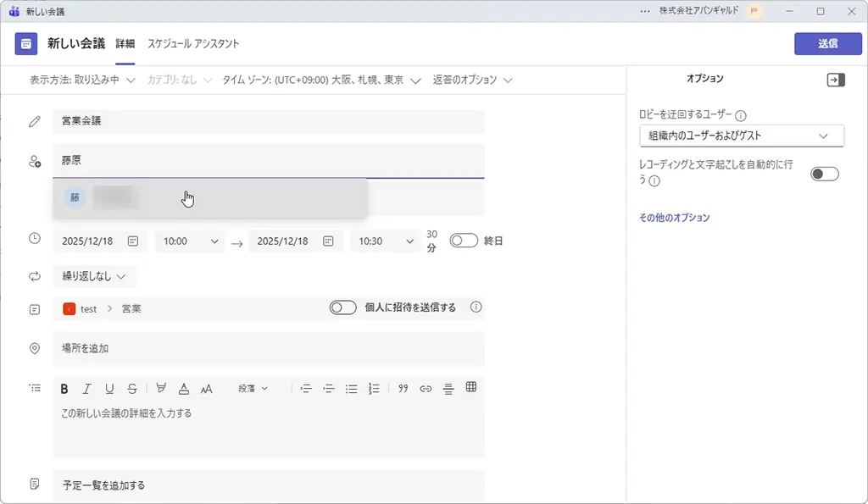Viewport: 868px width, 504px height.
Task: Insert a table into the meeting description
Action: [470, 388]
